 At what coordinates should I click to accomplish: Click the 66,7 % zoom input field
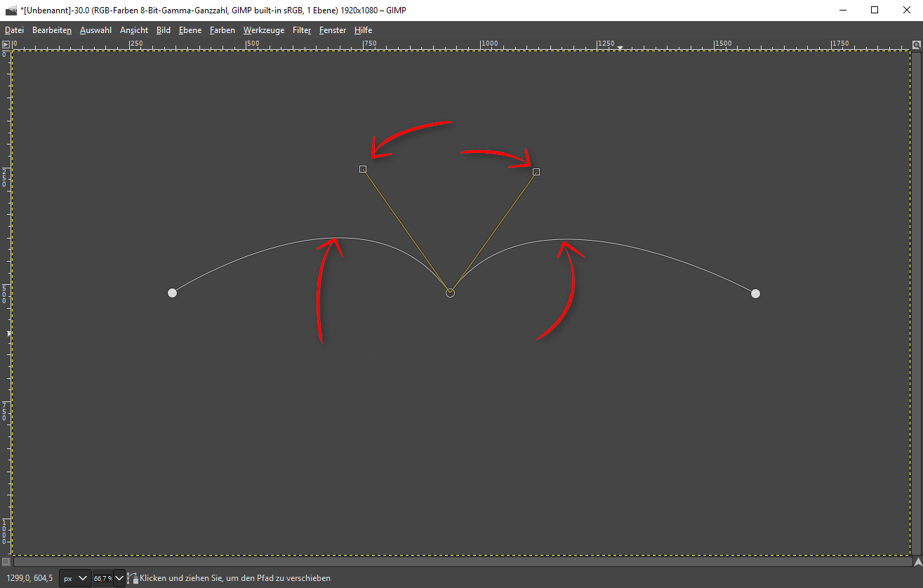(102, 578)
